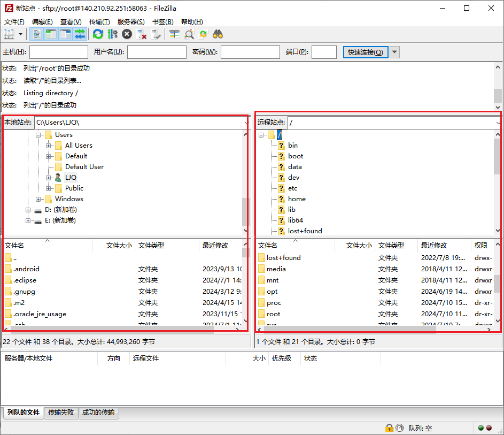This screenshot has width=504, height=435.
Task: Click the folder icon beside .android
Action: [x=9, y=269]
